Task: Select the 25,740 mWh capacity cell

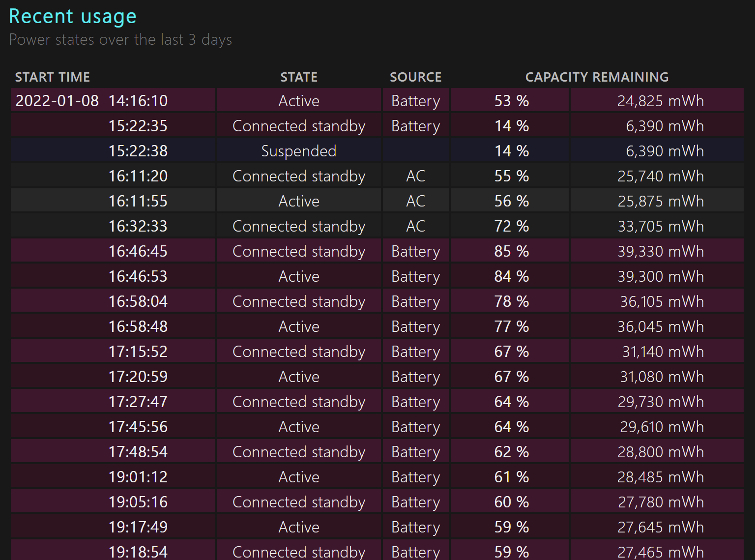Action: [x=657, y=176]
